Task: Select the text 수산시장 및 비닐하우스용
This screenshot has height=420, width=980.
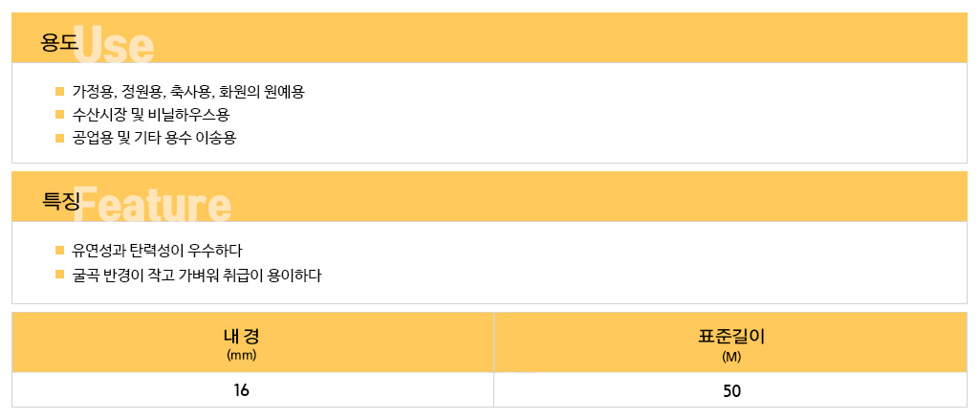Action: [151, 115]
